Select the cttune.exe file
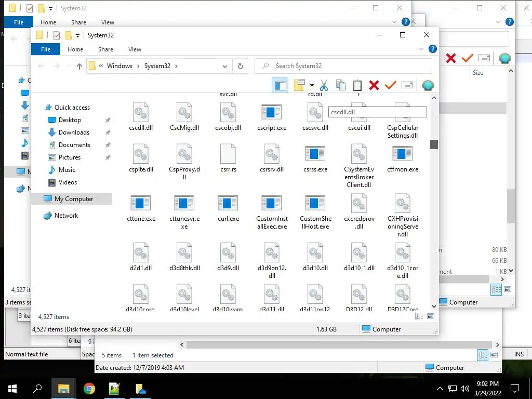Image resolution: width=532 pixels, height=399 pixels. point(141,208)
